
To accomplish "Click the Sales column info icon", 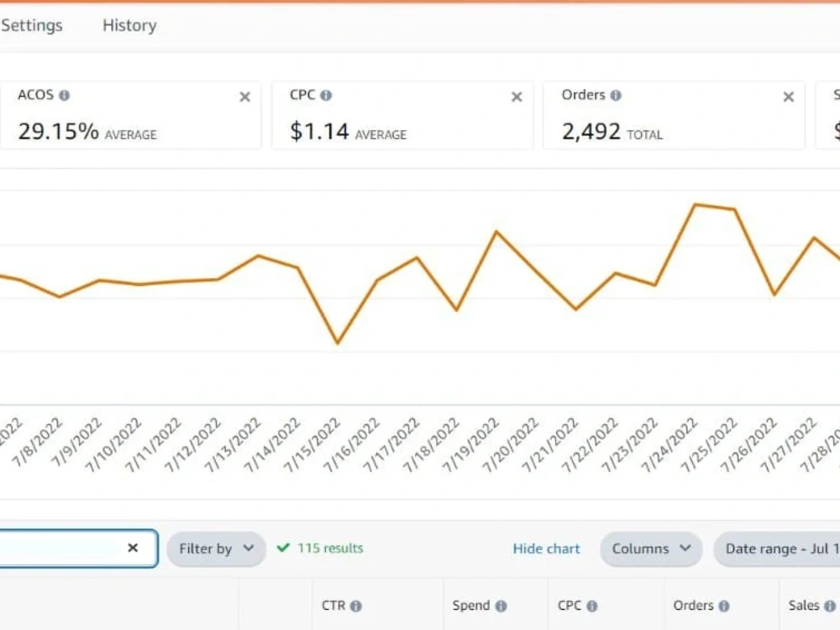I will coord(830,606).
